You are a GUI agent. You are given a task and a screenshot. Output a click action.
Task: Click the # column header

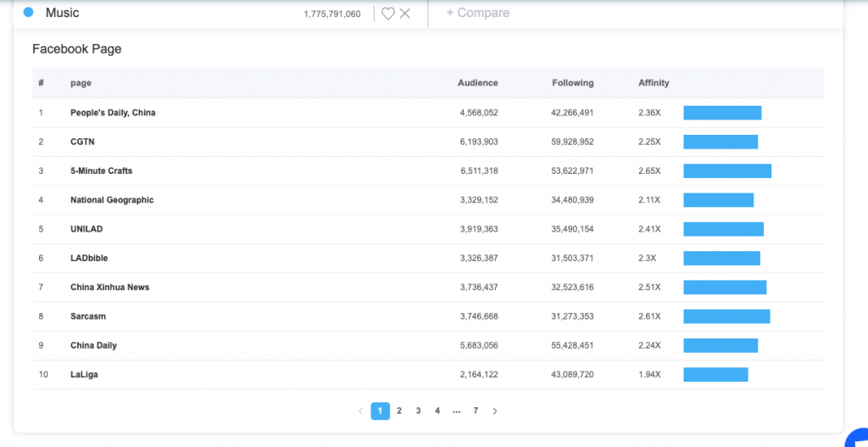(41, 83)
